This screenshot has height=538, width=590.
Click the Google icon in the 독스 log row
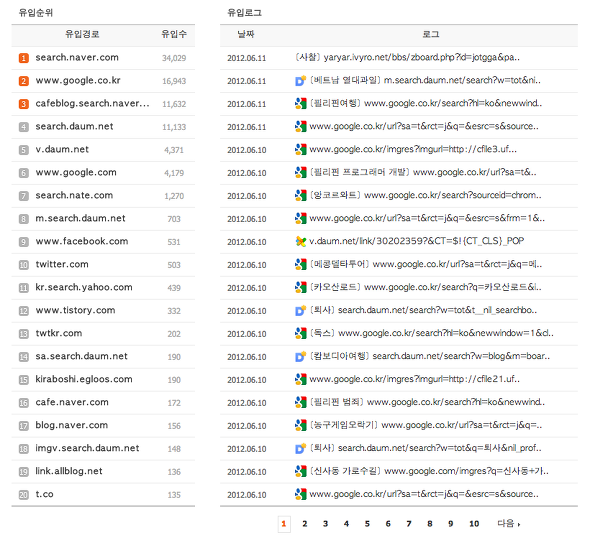(x=300, y=333)
